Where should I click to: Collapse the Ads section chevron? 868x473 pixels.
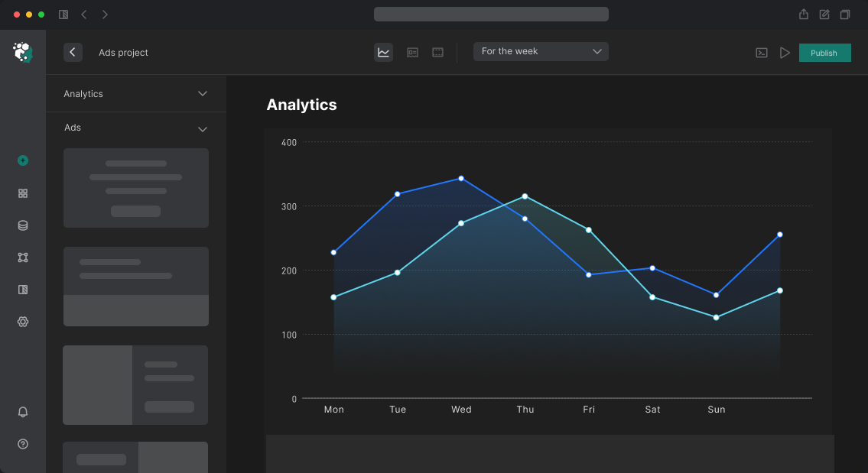click(203, 129)
